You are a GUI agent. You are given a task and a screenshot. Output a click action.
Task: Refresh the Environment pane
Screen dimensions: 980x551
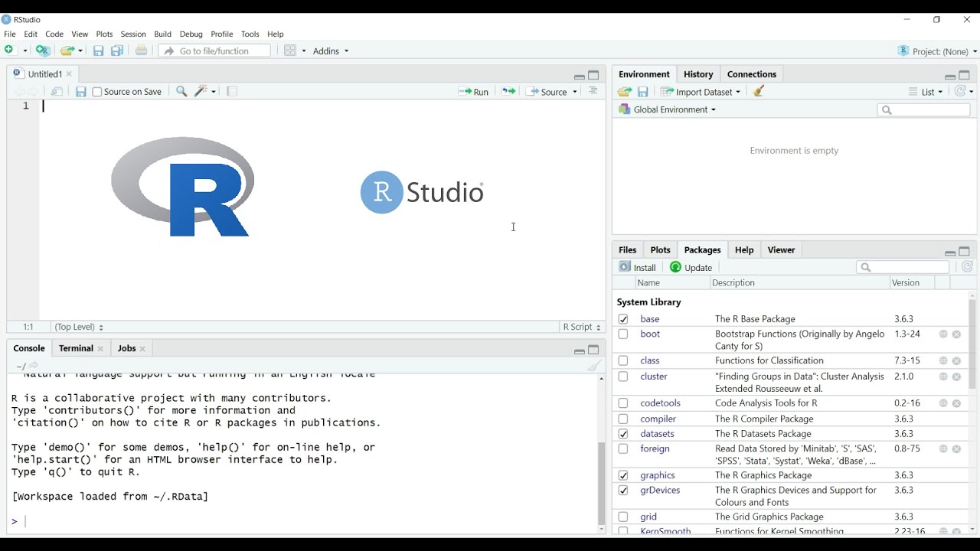pos(960,91)
